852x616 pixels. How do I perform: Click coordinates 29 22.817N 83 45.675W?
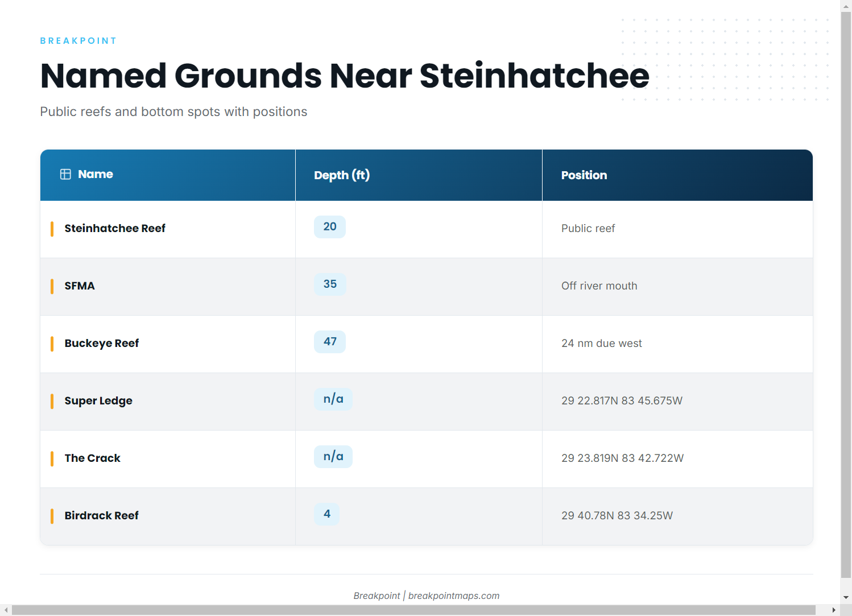tap(622, 400)
